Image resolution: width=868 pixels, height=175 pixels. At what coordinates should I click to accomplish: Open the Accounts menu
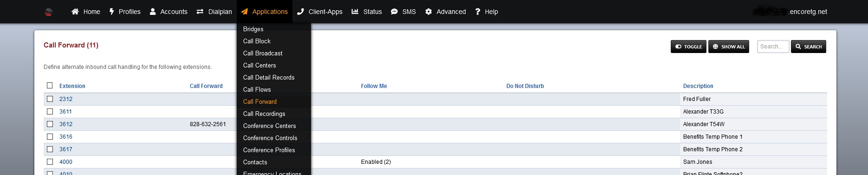pyautogui.click(x=168, y=12)
